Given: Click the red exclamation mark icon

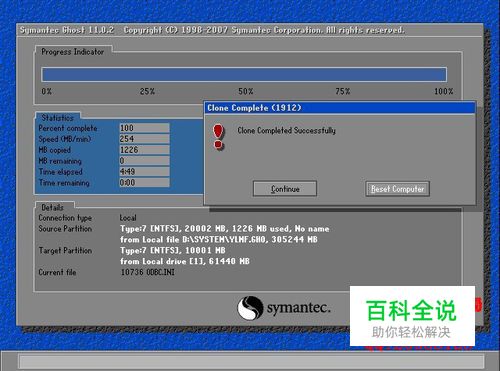Looking at the screenshot, I should tap(218, 137).
